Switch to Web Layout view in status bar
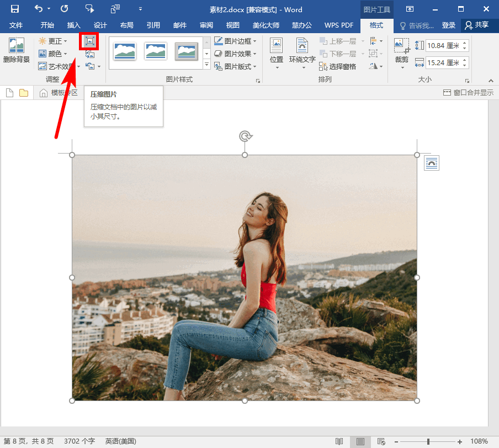 coord(381,441)
